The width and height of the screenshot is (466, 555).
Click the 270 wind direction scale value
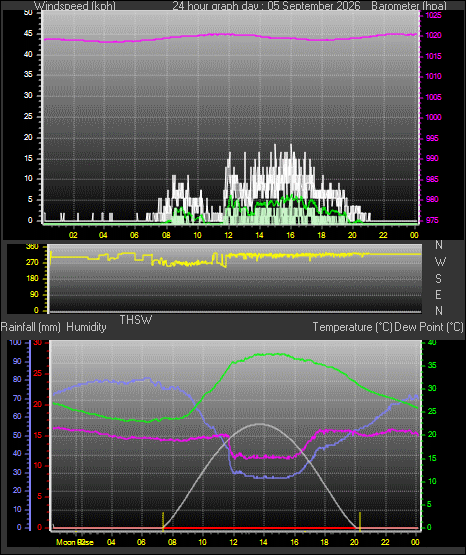click(x=32, y=262)
